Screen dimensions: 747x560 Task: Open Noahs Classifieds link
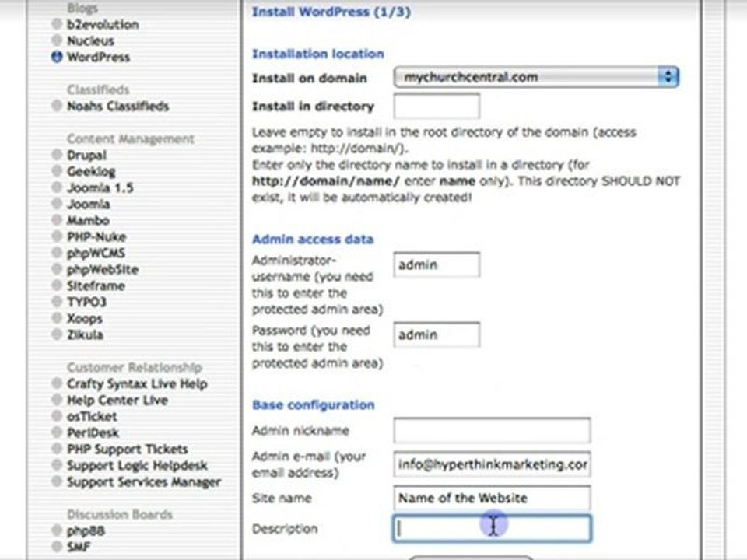(117, 107)
